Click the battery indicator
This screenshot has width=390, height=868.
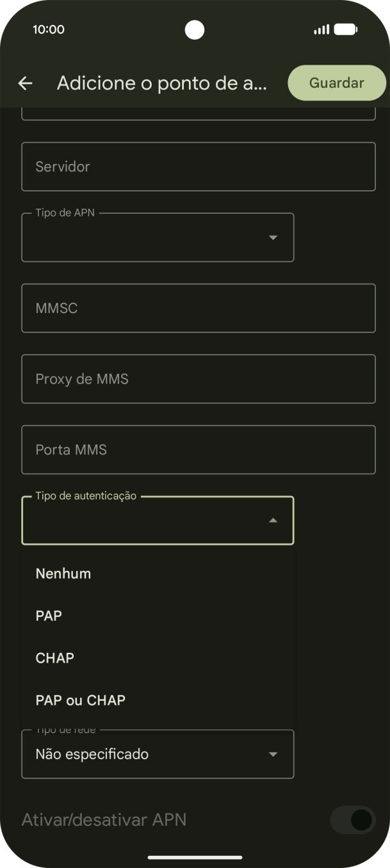346,29
